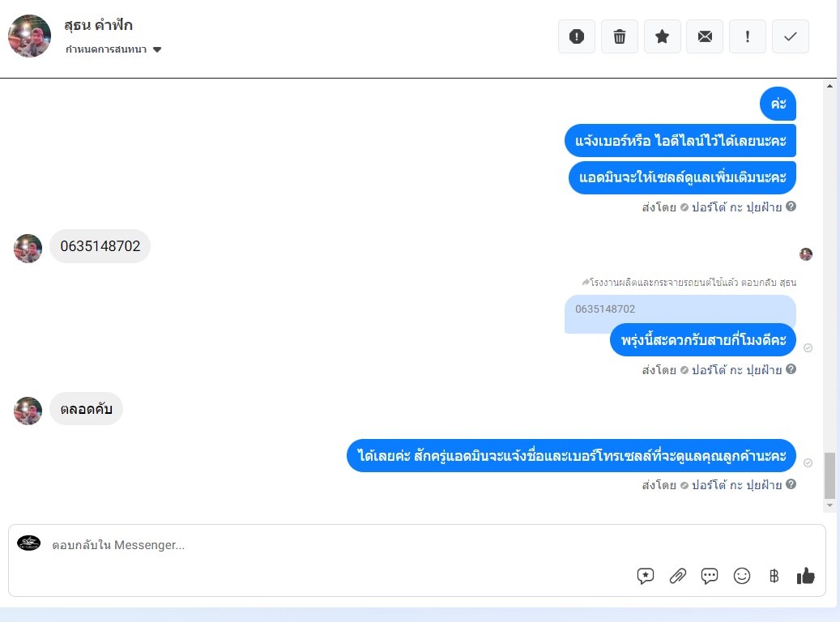Mark conversation as spam with exclamation circle icon

pos(577,36)
